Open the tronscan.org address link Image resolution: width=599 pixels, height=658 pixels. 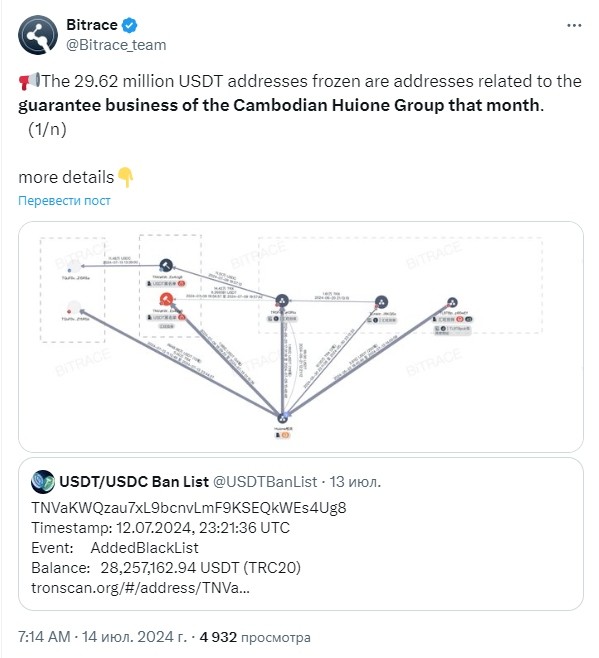coord(140,588)
